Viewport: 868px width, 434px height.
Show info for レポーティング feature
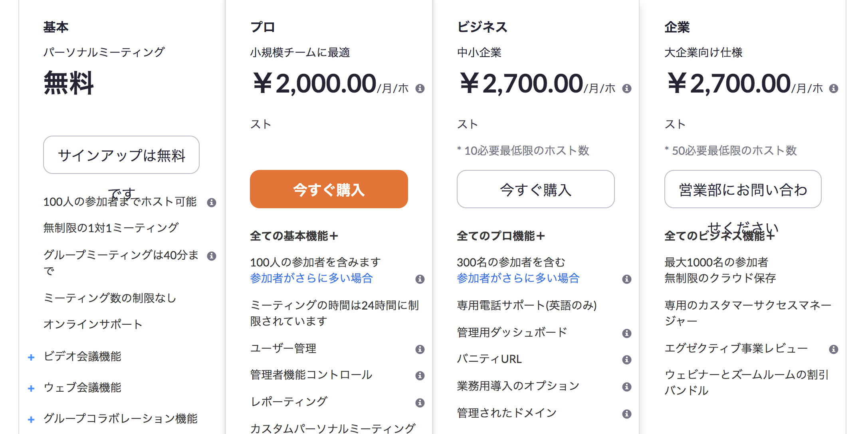point(420,403)
